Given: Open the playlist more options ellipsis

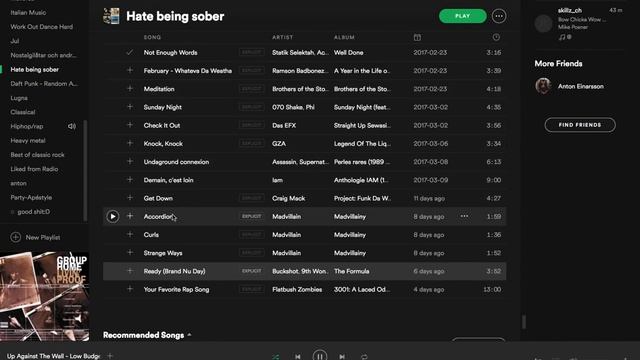Looking at the screenshot, I should (x=499, y=16).
